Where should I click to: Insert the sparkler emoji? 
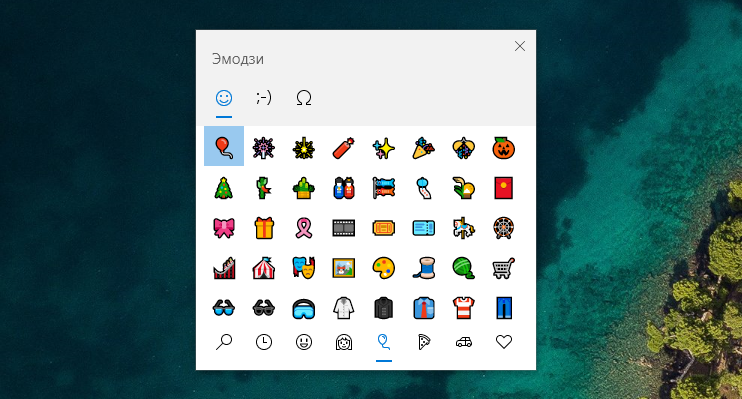pyautogui.click(x=304, y=148)
